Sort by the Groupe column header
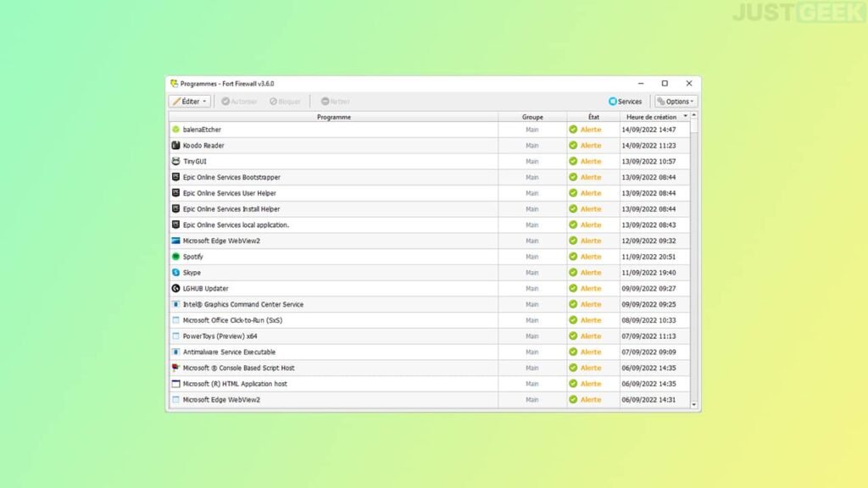Image resolution: width=868 pixels, height=488 pixels. click(532, 117)
